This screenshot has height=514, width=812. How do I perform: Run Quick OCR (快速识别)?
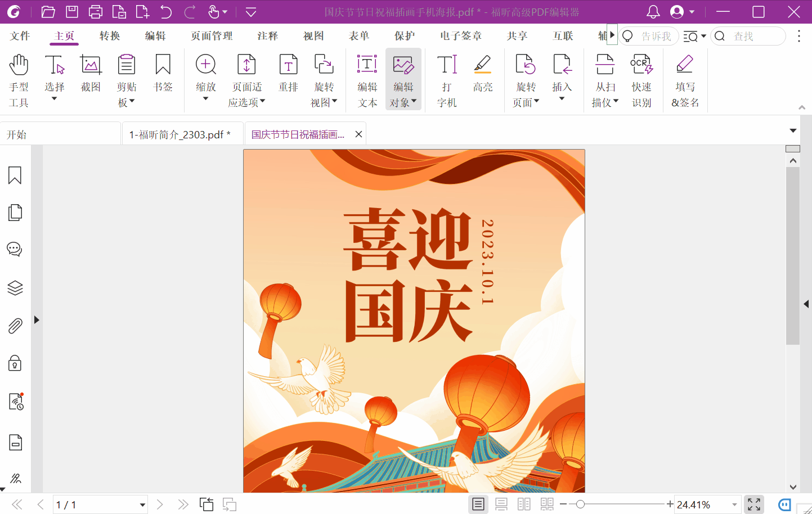(x=641, y=80)
